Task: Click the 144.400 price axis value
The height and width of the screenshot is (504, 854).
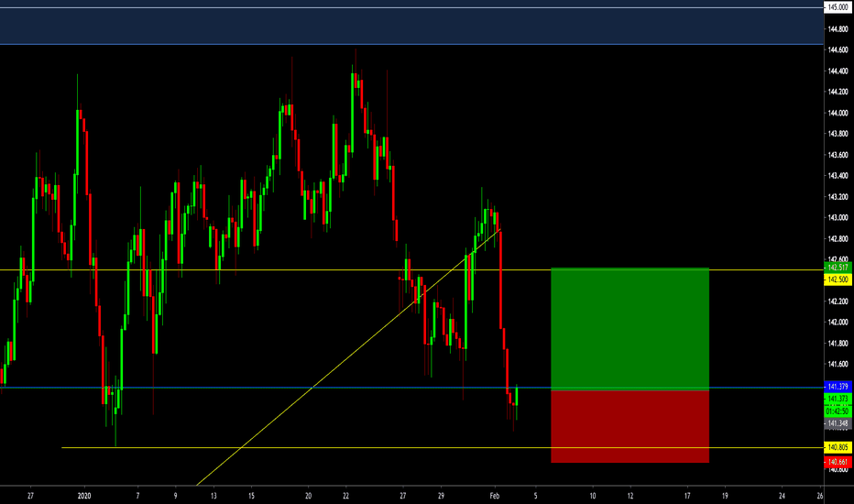Action: coord(838,71)
